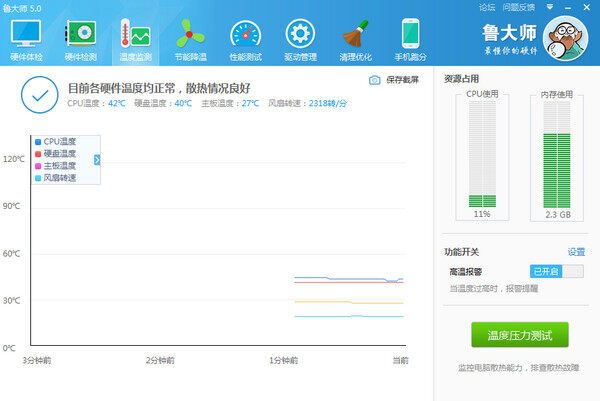600x401 pixels.
Task: Click the 当前 time axis label
Action: (401, 360)
